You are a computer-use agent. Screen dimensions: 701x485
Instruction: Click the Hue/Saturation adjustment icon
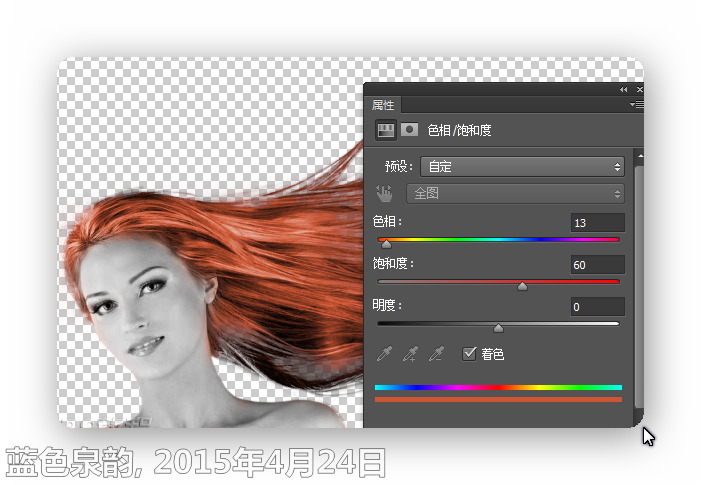click(x=385, y=130)
